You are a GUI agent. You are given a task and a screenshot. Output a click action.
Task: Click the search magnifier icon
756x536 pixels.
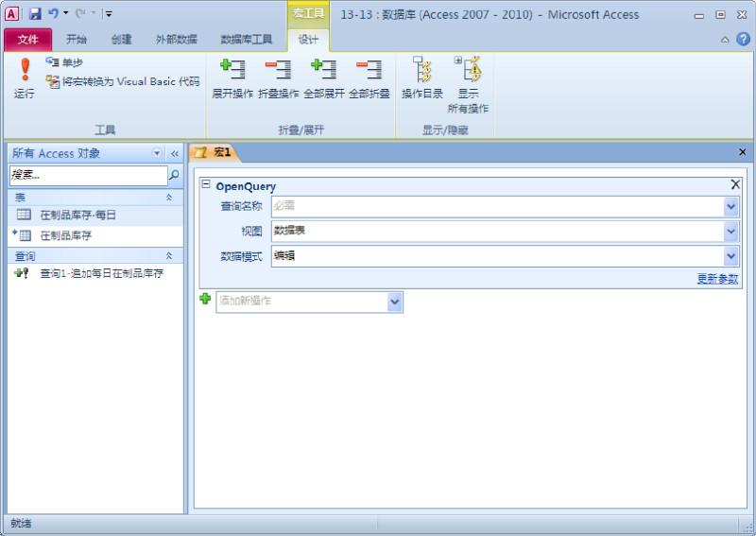click(x=175, y=175)
